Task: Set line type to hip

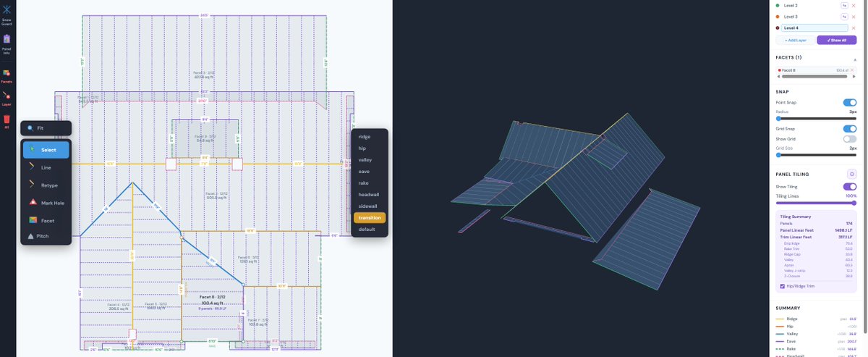Action: point(370,148)
